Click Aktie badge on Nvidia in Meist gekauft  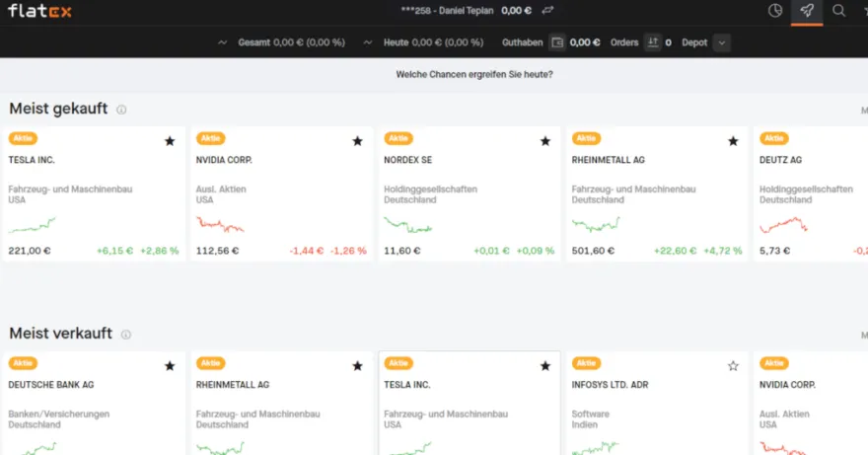pyautogui.click(x=210, y=138)
